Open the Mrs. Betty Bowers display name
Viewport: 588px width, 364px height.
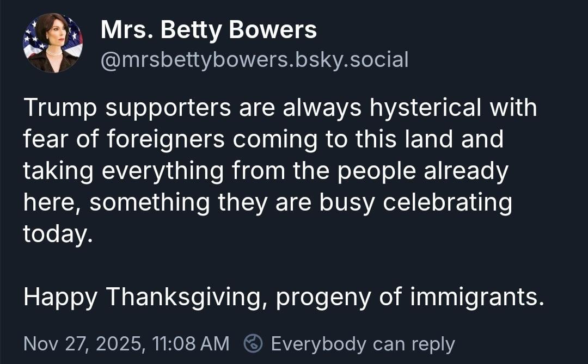tap(209, 30)
